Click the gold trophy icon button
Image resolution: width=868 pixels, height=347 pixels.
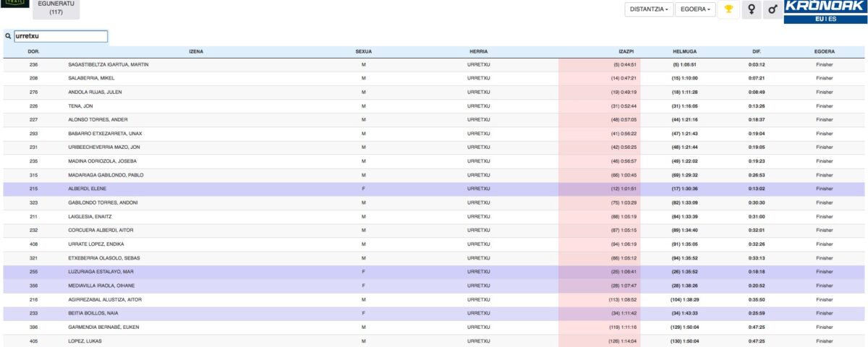[728, 9]
